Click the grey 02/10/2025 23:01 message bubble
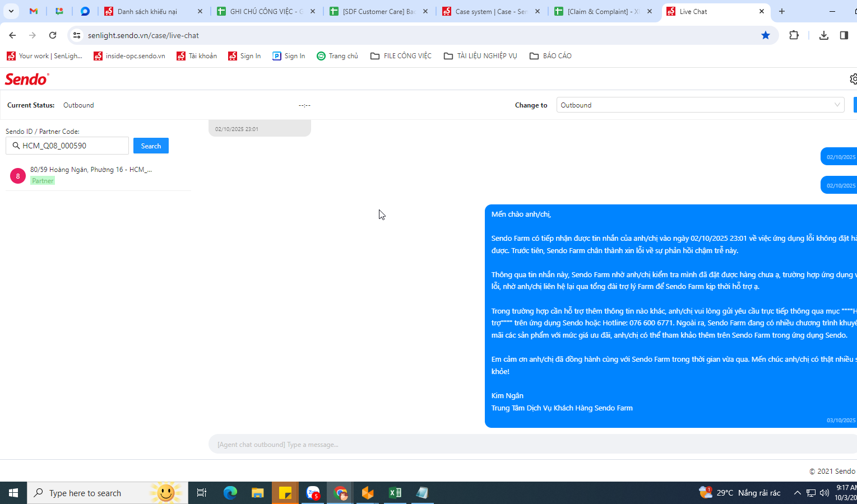Viewport: 857px width, 504px height. [x=260, y=128]
